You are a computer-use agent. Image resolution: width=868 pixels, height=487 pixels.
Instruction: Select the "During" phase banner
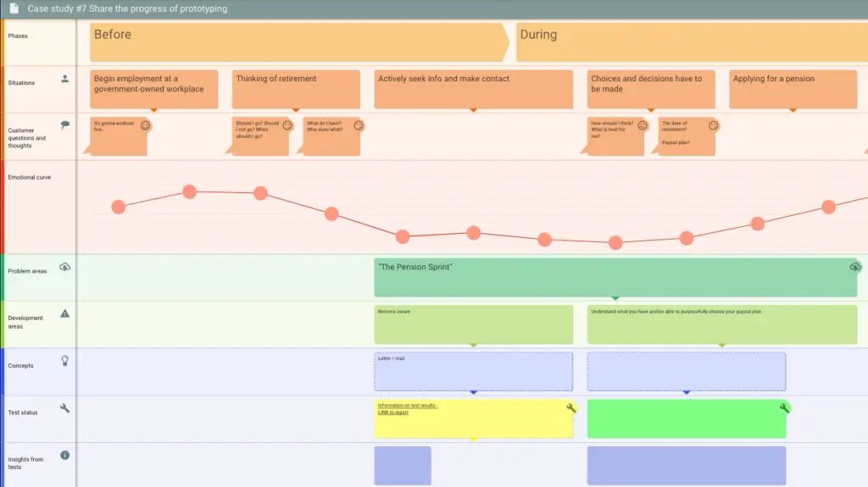pyautogui.click(x=692, y=42)
